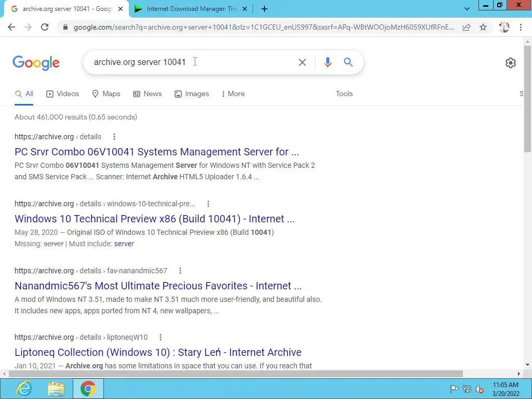Bookmark this page with the star icon
The width and height of the screenshot is (532, 399).
[483, 27]
